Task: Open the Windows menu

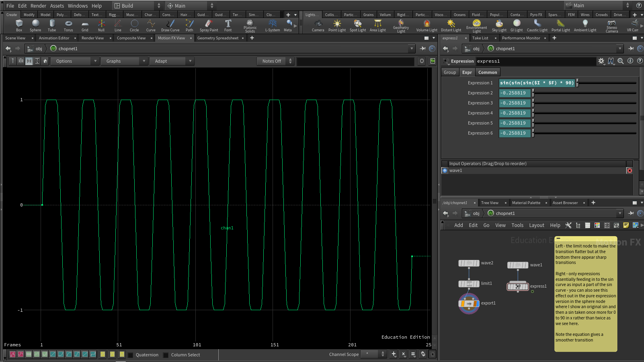Action: tap(78, 6)
